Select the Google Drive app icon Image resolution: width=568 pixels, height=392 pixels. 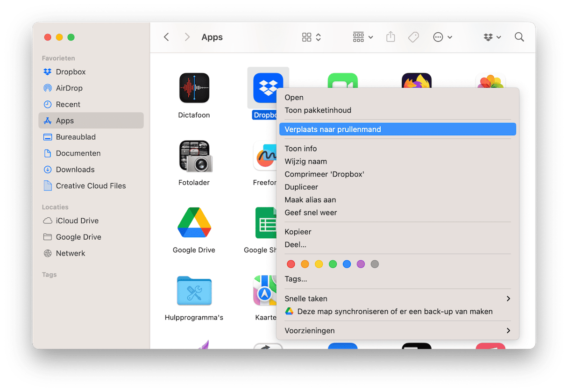coord(194,223)
